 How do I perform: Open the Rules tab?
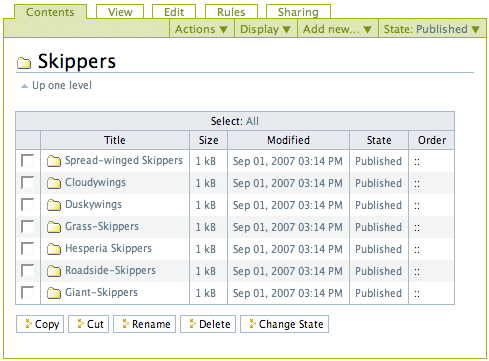click(x=231, y=12)
